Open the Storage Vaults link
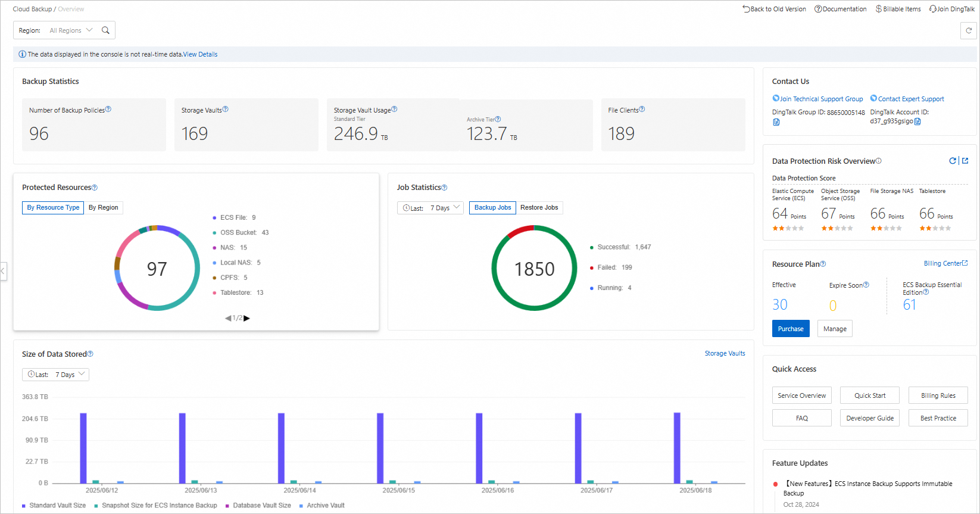 tap(725, 353)
